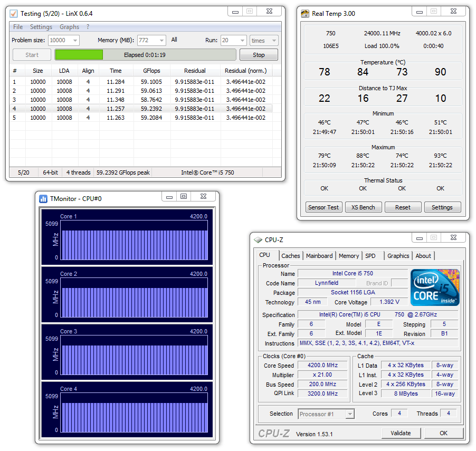This screenshot has height=451, width=476.
Task: Switch to the SPD tab
Action: click(370, 256)
